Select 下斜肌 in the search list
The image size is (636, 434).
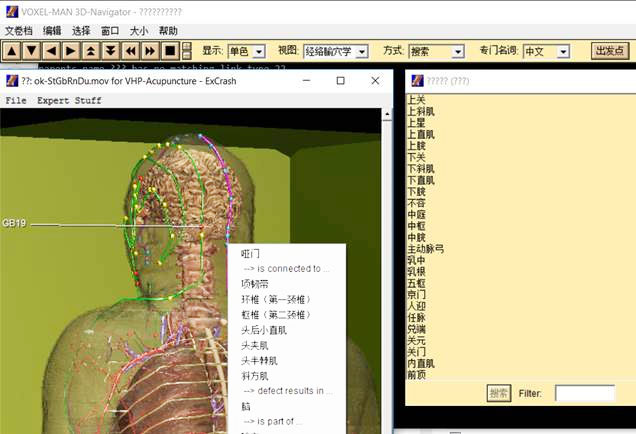(421, 169)
